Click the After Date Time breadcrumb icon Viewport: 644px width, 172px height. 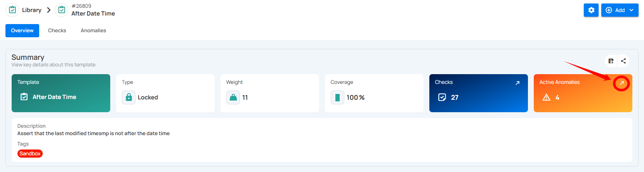(x=62, y=10)
